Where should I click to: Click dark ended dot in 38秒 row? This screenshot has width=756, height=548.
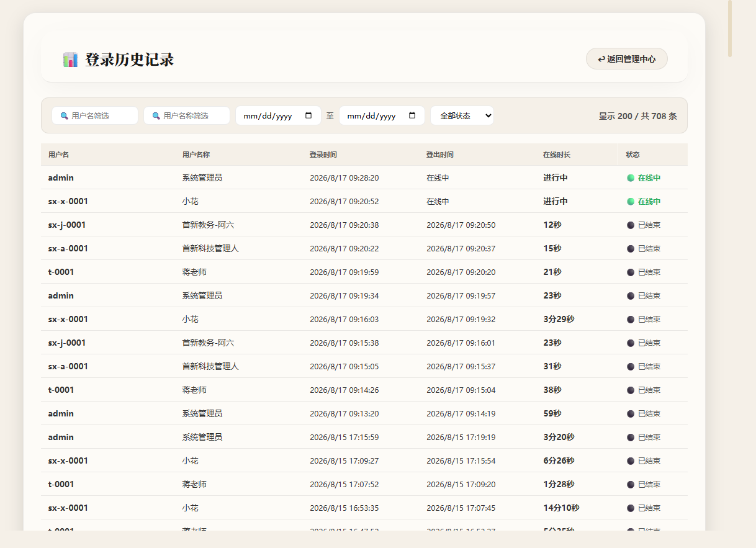click(631, 390)
